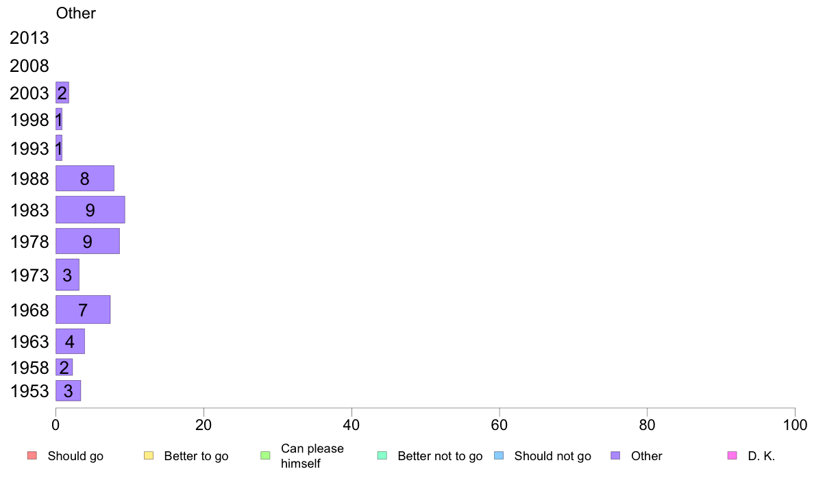This screenshot has height=504, width=814.
Task: Select the 1983 bar showing 9
Action: (90, 210)
